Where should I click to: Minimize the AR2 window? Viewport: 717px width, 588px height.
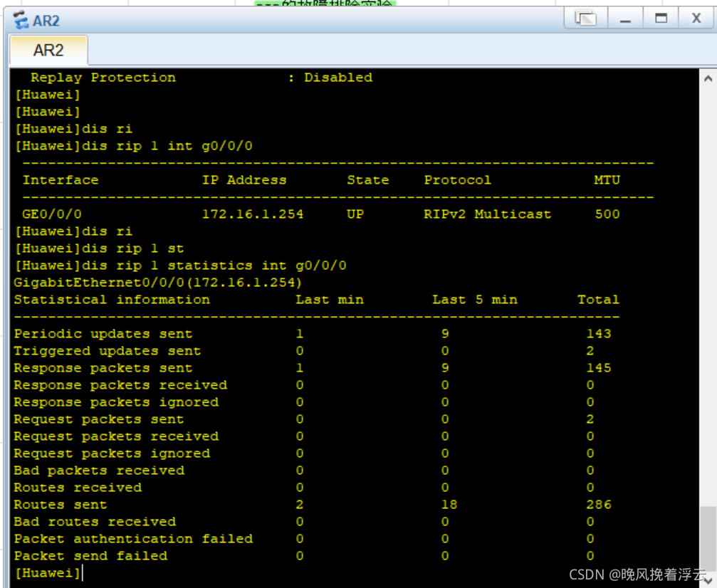625,19
